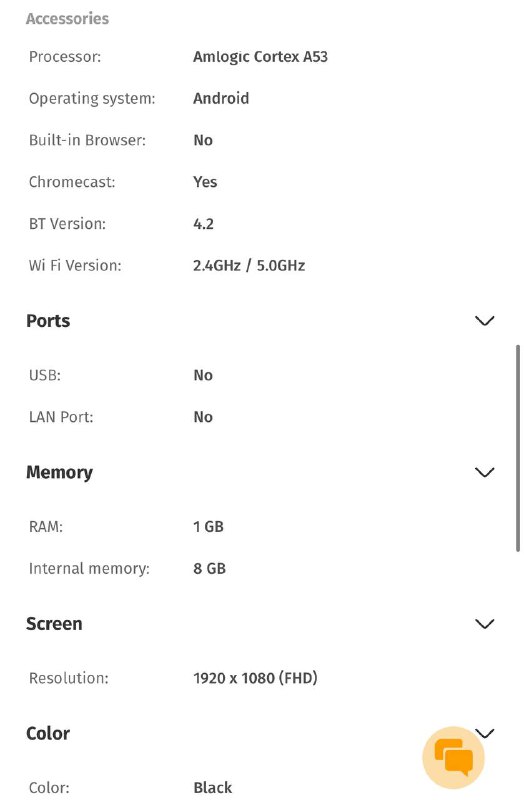This screenshot has height=800, width=524.
Task: Click the vertical scrollbar thumb
Action: pyautogui.click(x=518, y=448)
